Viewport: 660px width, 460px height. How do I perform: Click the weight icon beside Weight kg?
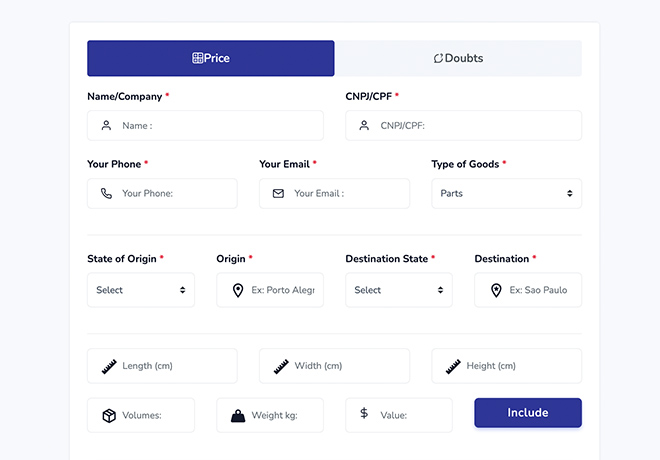coord(238,415)
